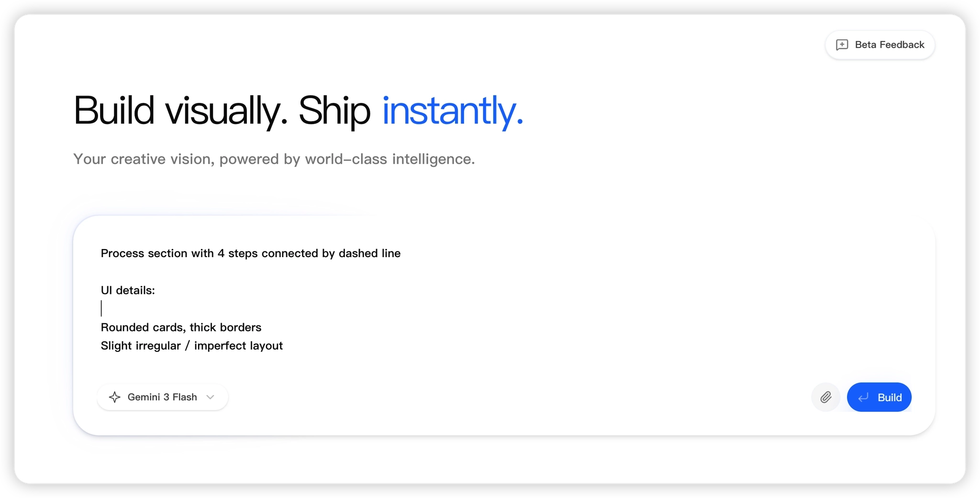Click the "Process section with 4 steps" prompt line
The image size is (980, 498).
click(x=250, y=253)
